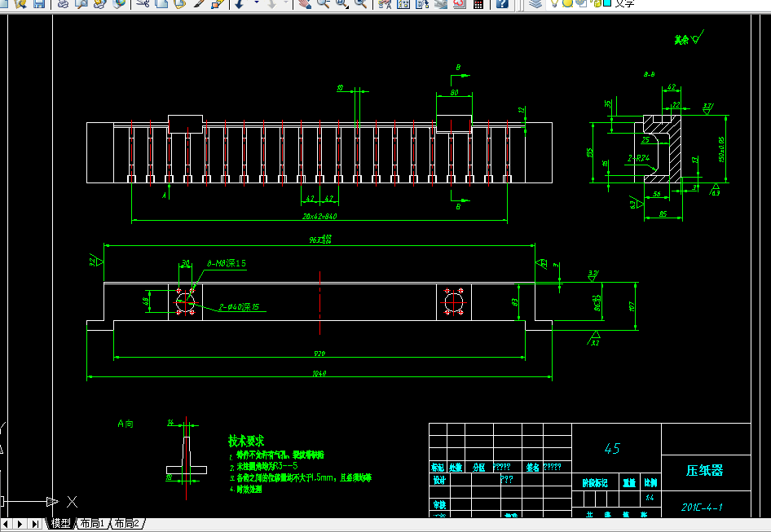Viewport: 771px width, 532px height.
Task: Switch to the 布局2 layout tab
Action: click(126, 524)
